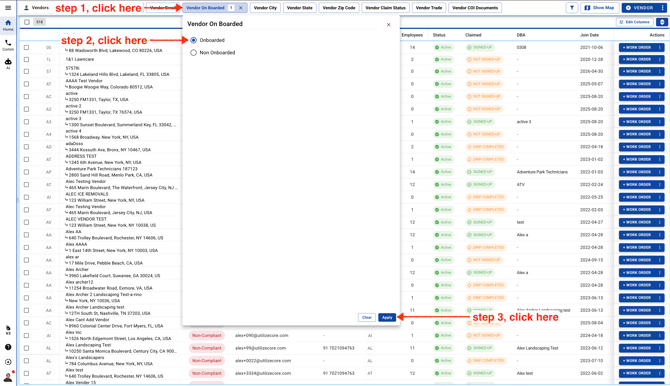The height and width of the screenshot is (386, 670).
Task: Toggle the select-all vendors checkbox
Action: tap(27, 22)
